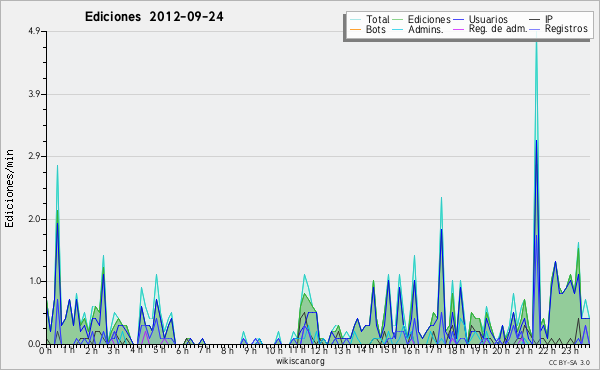The image size is (600, 370).
Task: Click the CC BY-SA 3.0 license text
Action: [x=569, y=362]
